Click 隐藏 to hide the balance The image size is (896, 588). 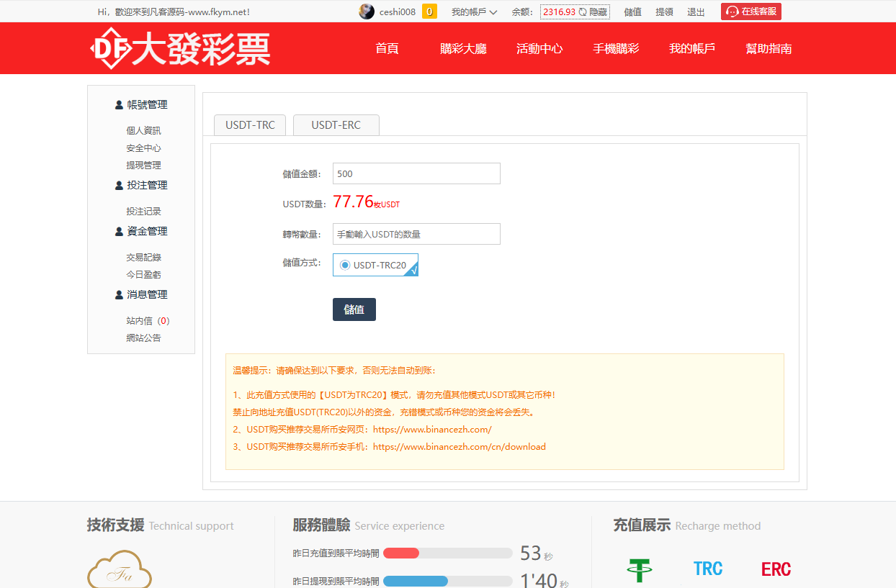click(598, 12)
